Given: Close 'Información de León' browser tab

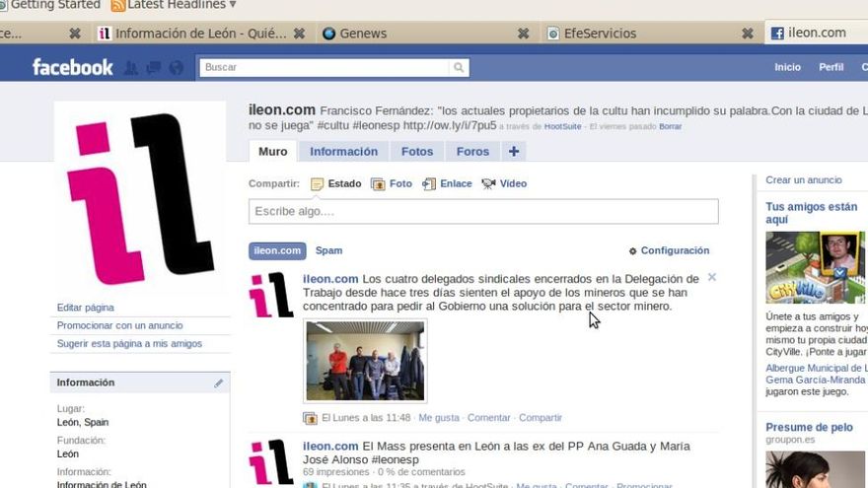Looking at the screenshot, I should click(x=299, y=34).
